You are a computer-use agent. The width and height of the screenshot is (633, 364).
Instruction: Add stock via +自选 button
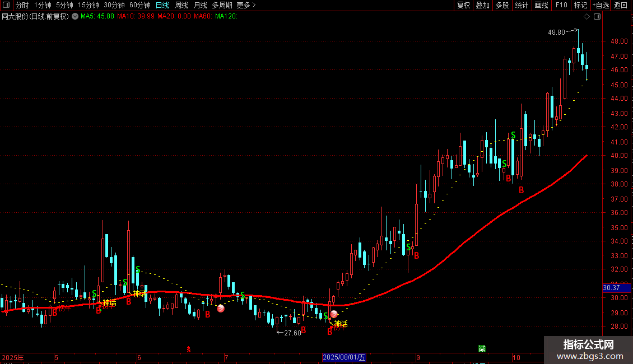601,5
